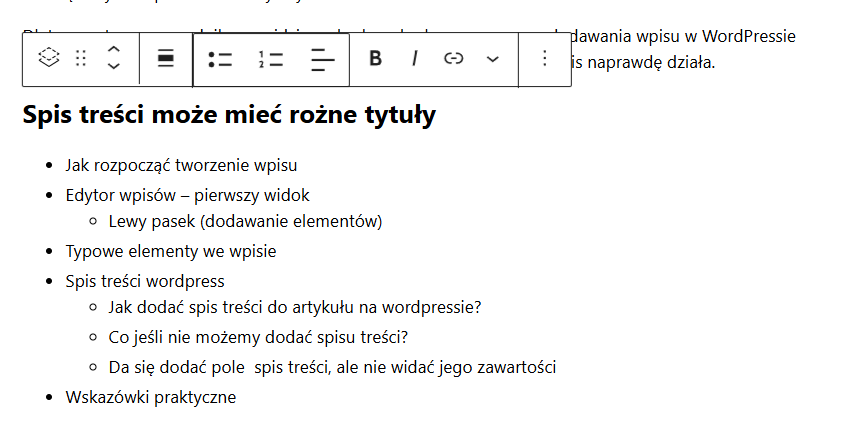Toggle italic formatting

[x=414, y=59]
